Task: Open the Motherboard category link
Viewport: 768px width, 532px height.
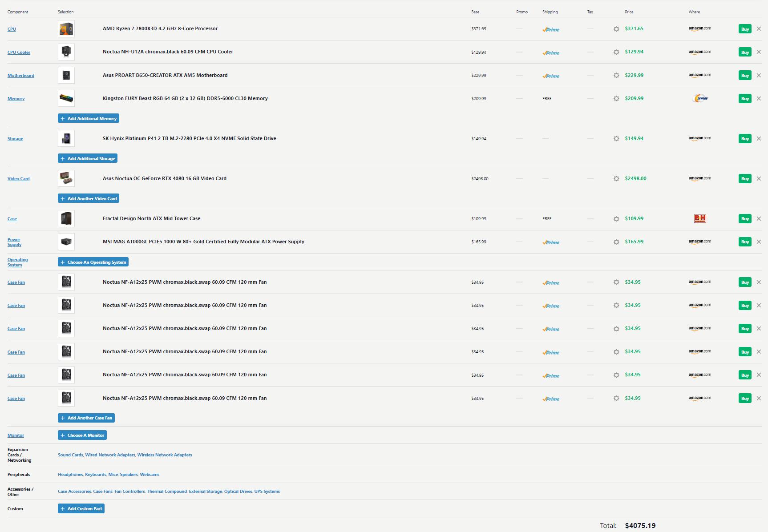Action: coord(21,76)
